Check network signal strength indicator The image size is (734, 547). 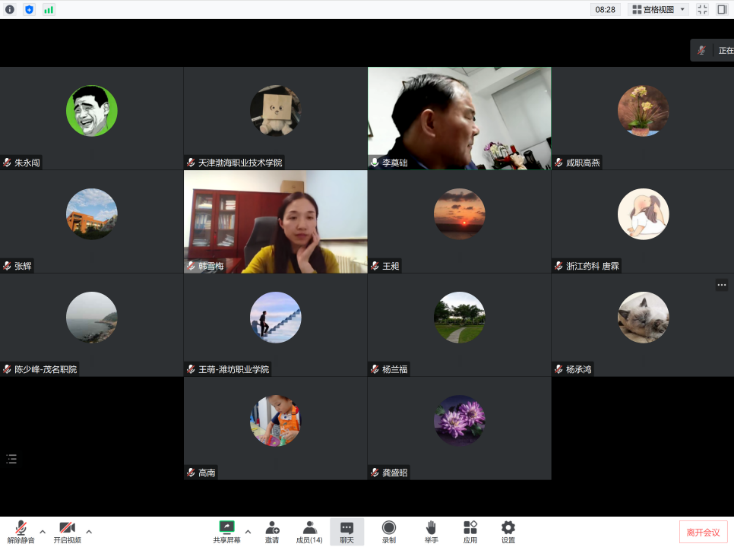(x=48, y=9)
